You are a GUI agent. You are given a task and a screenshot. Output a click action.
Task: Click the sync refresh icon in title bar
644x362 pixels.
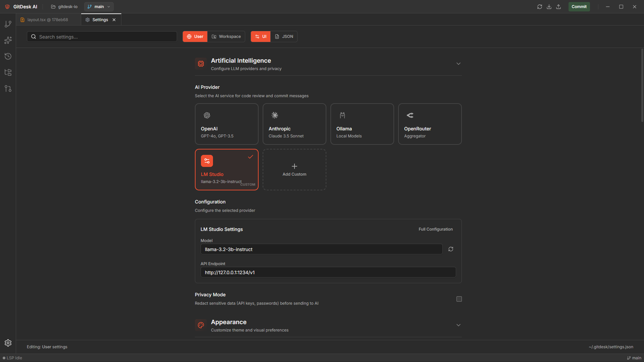click(540, 7)
